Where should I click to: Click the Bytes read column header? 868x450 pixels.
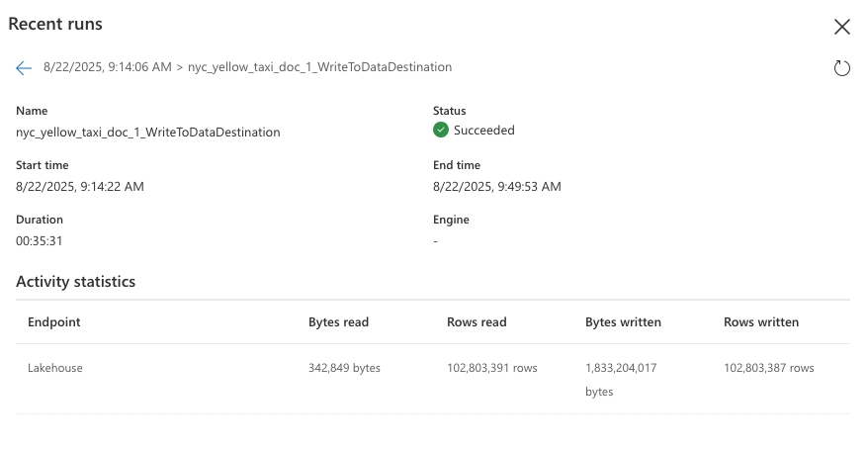coord(338,322)
